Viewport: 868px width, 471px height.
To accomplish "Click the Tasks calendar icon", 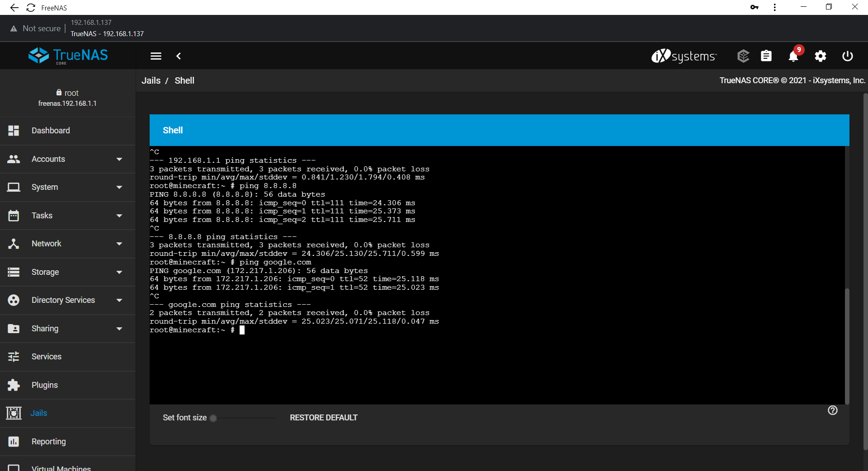I will (x=14, y=216).
